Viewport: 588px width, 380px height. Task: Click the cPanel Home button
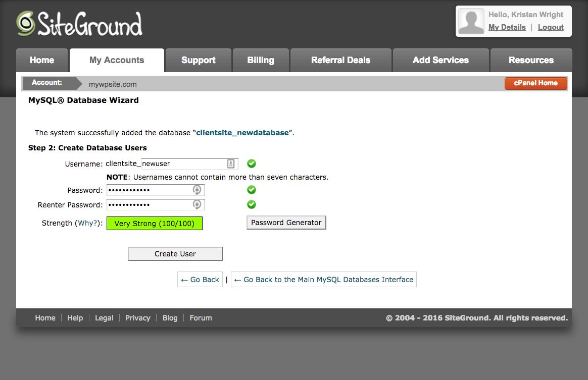pyautogui.click(x=535, y=83)
